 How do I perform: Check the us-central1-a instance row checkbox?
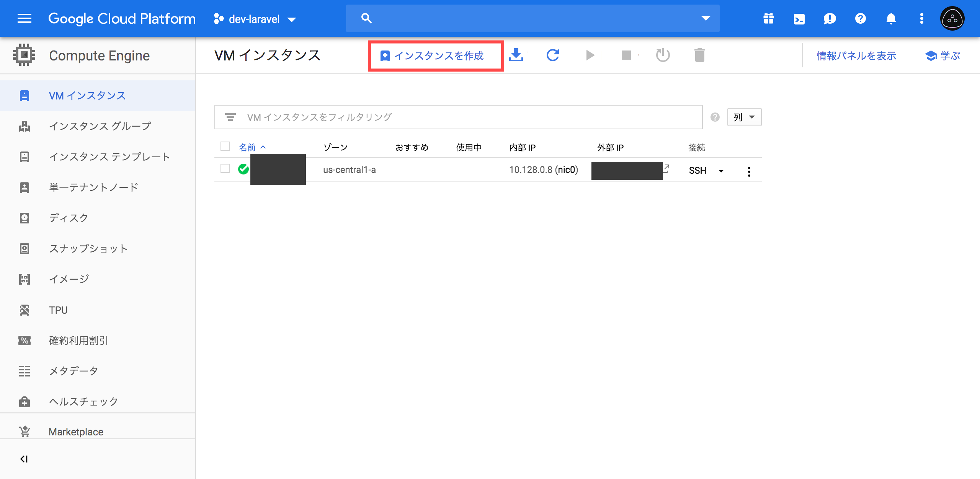click(225, 169)
